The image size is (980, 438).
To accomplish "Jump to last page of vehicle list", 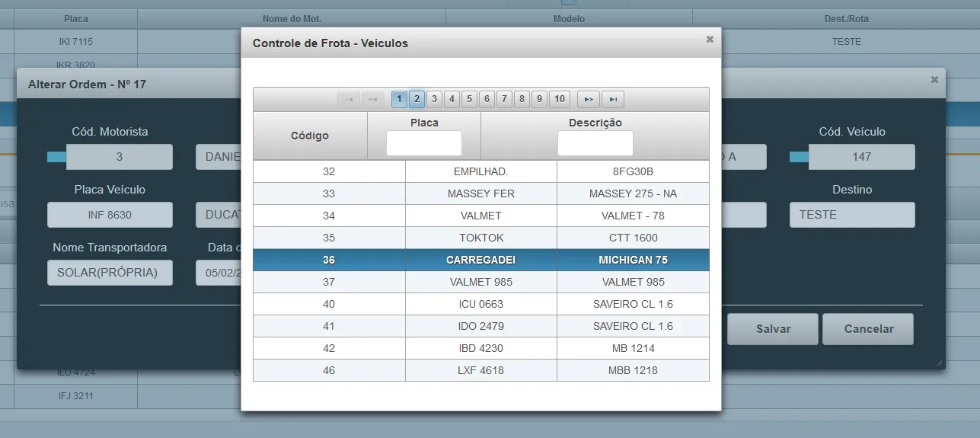I will (x=613, y=99).
